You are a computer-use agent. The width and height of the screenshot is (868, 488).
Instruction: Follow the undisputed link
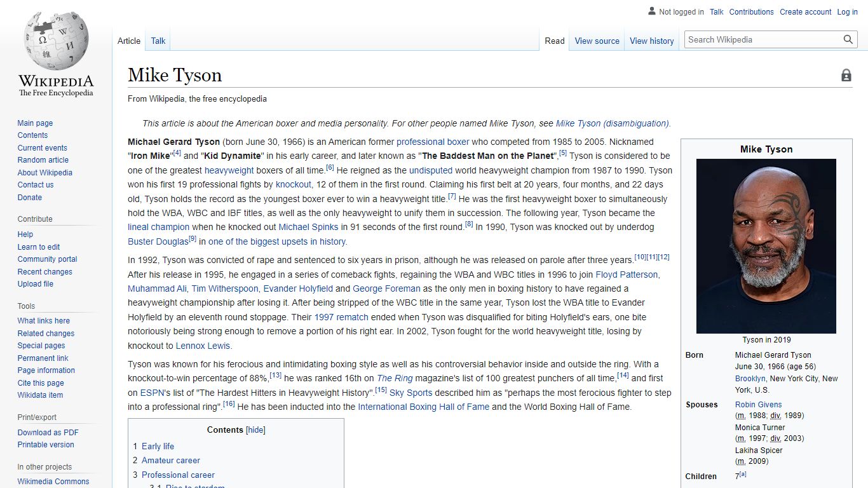pos(431,170)
